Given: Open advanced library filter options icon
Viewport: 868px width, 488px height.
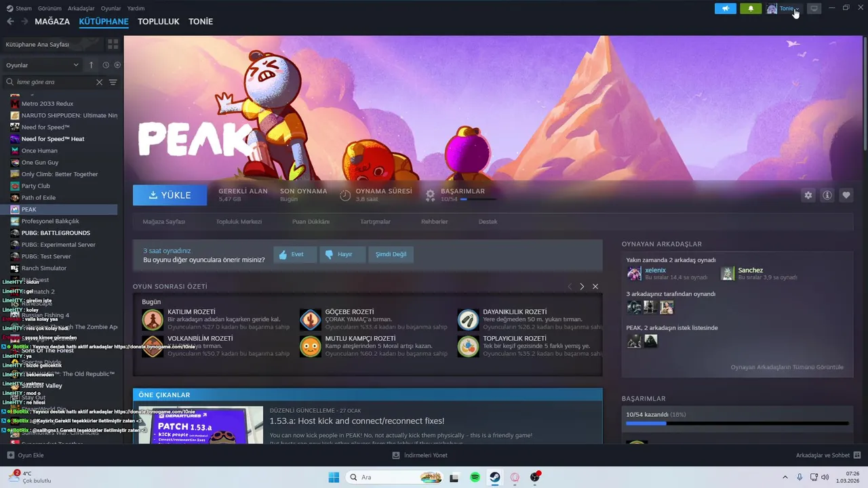Looking at the screenshot, I should pyautogui.click(x=113, y=82).
